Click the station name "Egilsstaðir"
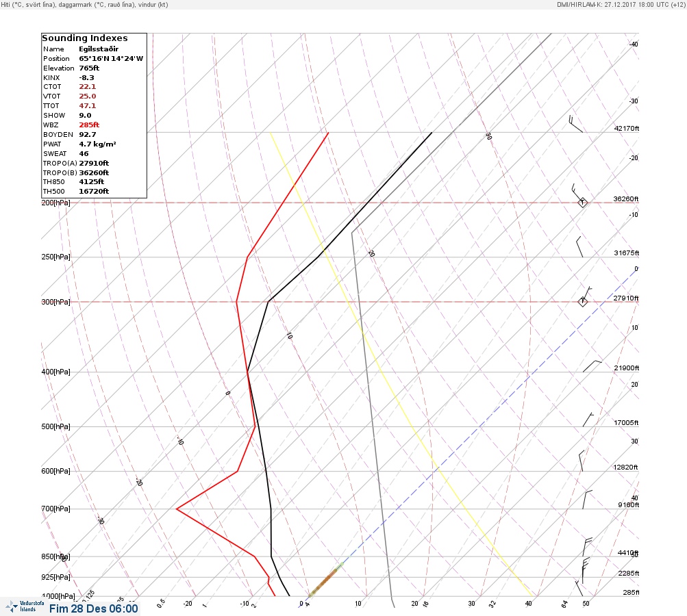Screen dimensions: 687x616 (99, 49)
